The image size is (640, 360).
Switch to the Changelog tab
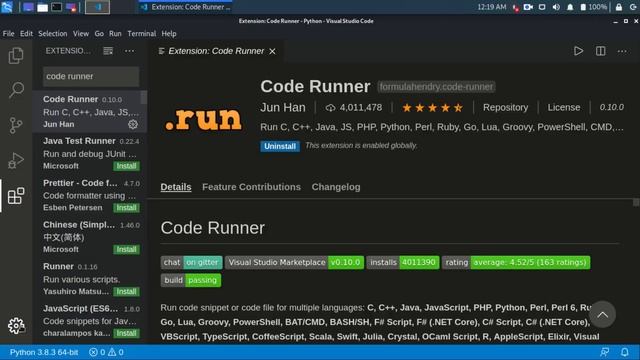click(x=336, y=187)
